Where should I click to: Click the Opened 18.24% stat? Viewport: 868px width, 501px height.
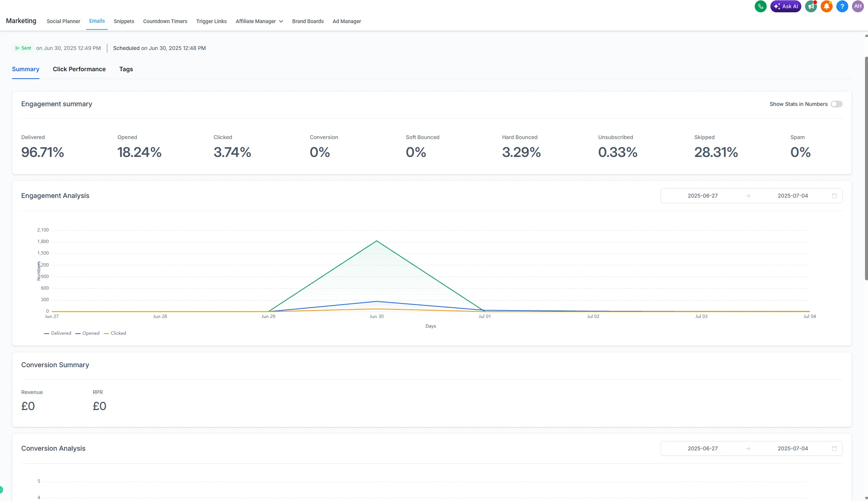139,152
